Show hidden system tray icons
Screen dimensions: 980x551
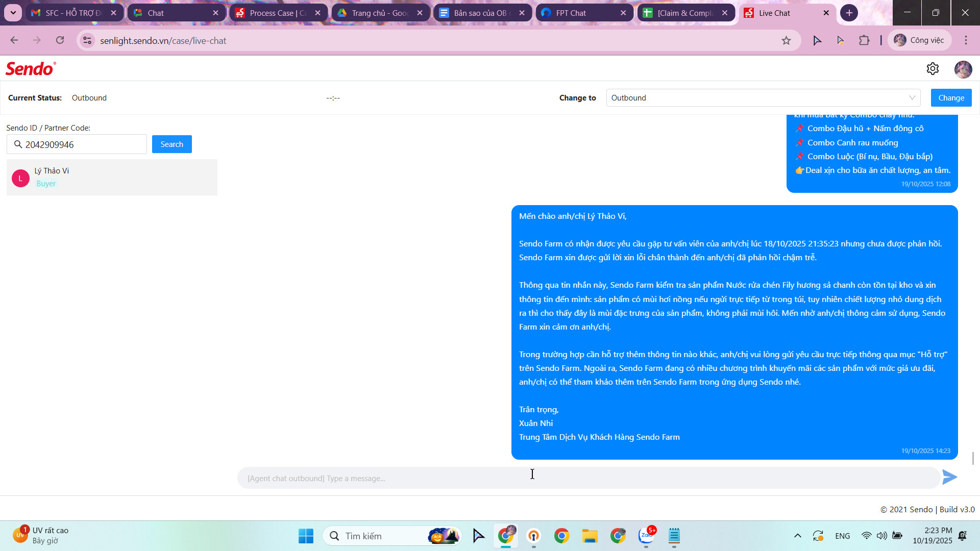(797, 536)
